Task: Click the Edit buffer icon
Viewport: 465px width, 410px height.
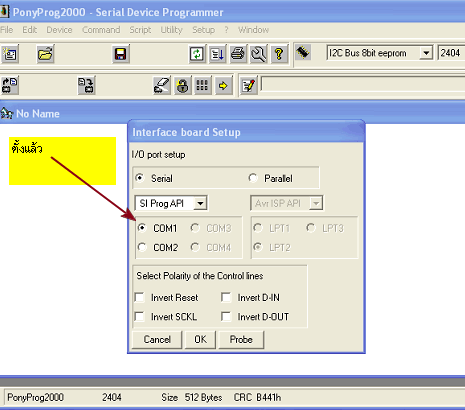Action: pos(218,54)
